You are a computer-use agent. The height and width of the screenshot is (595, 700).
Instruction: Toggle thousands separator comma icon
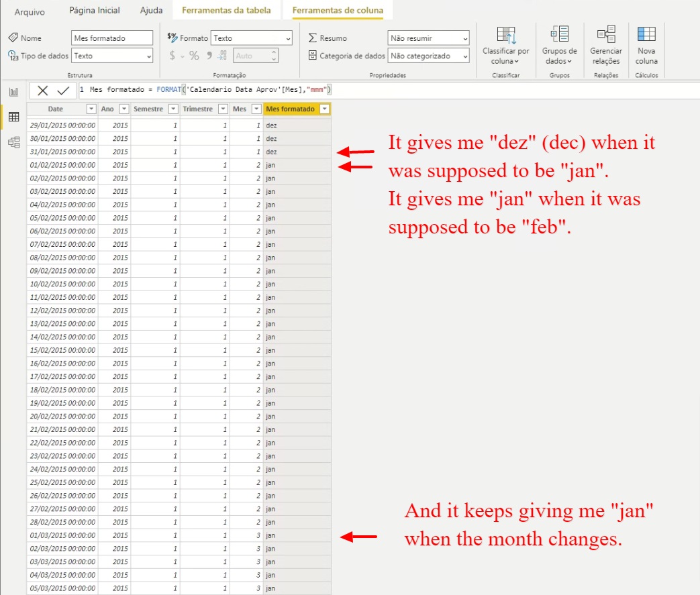209,56
